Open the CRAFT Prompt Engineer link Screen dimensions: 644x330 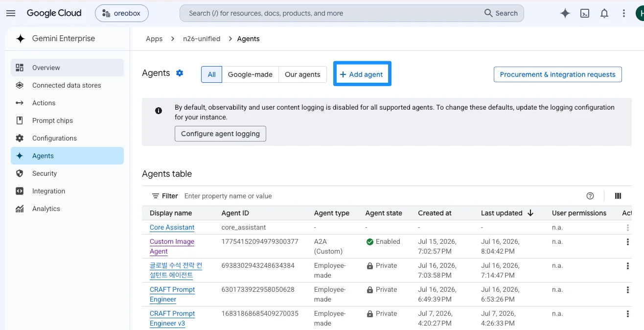[x=172, y=294]
